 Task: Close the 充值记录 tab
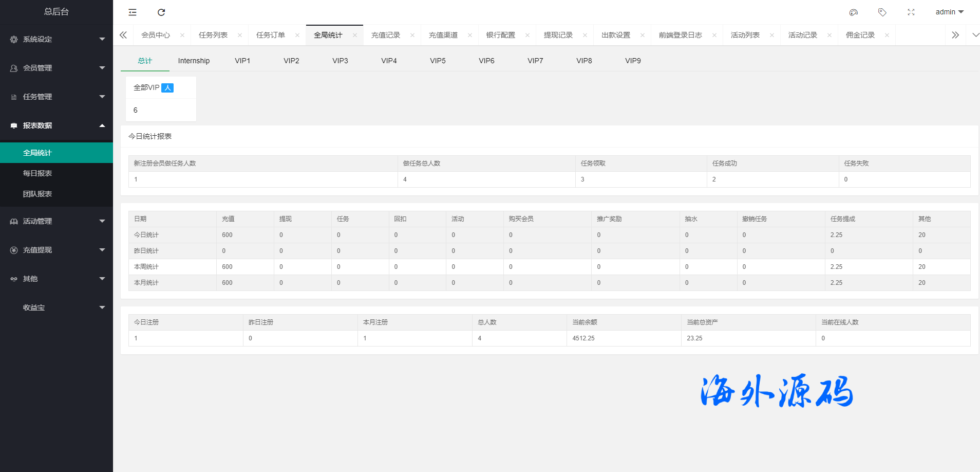tap(412, 35)
